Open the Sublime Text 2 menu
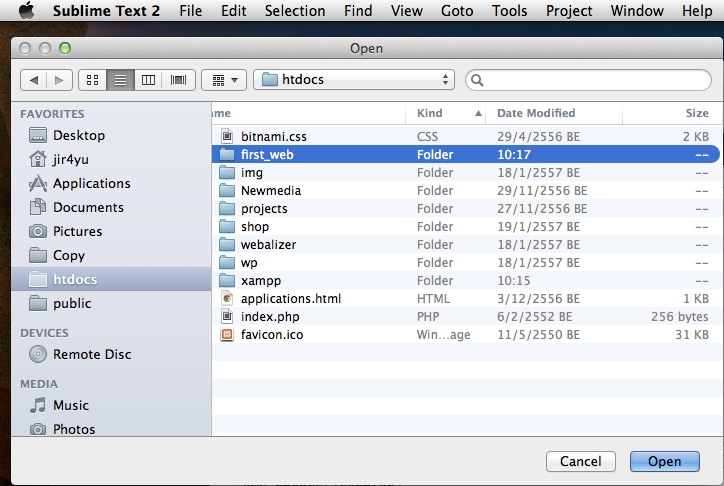The image size is (724, 486). 106,11
